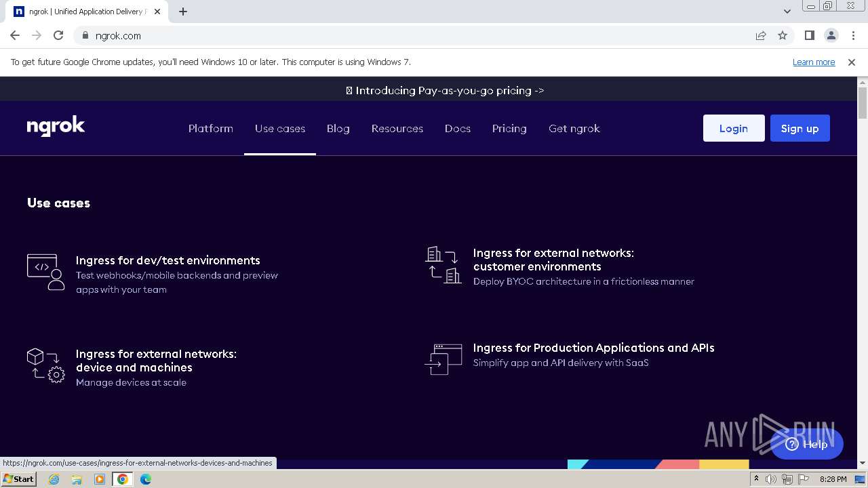
Task: Click the Action Center flag icon
Action: [803, 479]
